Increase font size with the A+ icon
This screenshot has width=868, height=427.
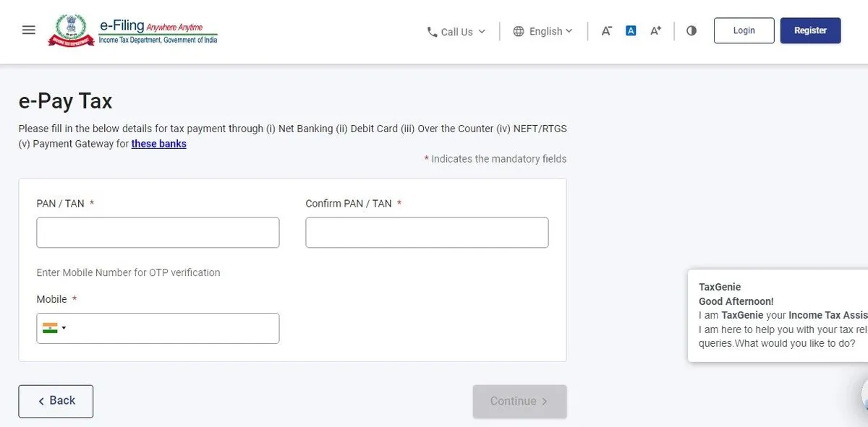655,30
